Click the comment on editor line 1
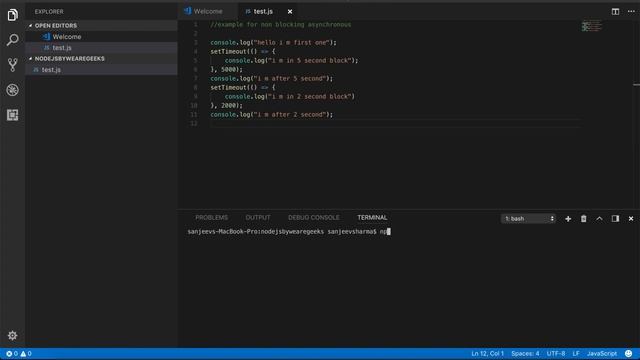Viewport: 640px width, 360px height. pos(281,24)
